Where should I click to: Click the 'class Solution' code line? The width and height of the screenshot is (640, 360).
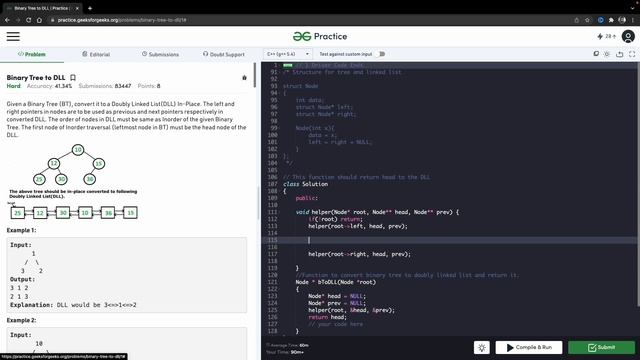click(x=305, y=184)
